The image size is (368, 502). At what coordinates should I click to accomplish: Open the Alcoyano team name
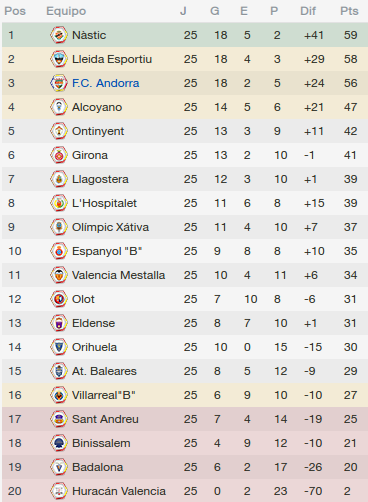97,107
